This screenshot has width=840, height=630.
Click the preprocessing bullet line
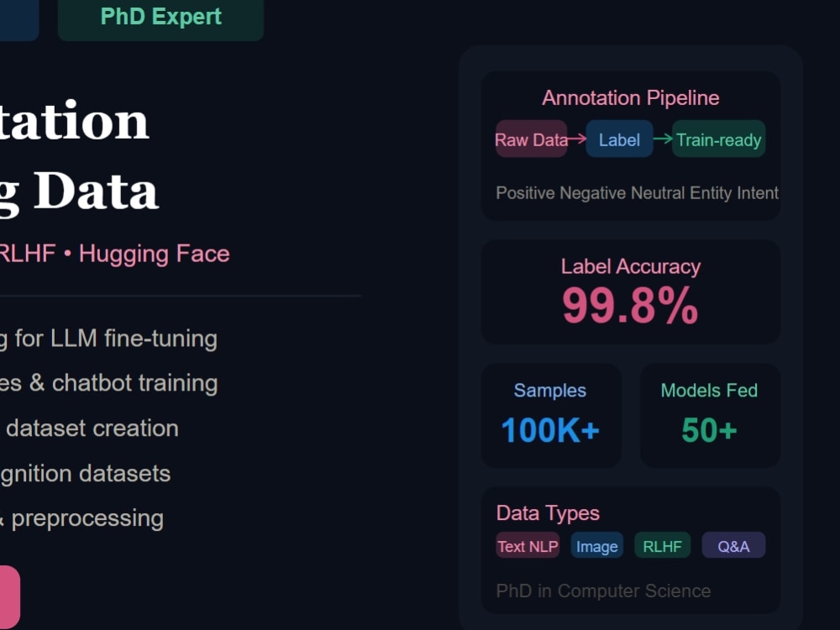point(82,518)
